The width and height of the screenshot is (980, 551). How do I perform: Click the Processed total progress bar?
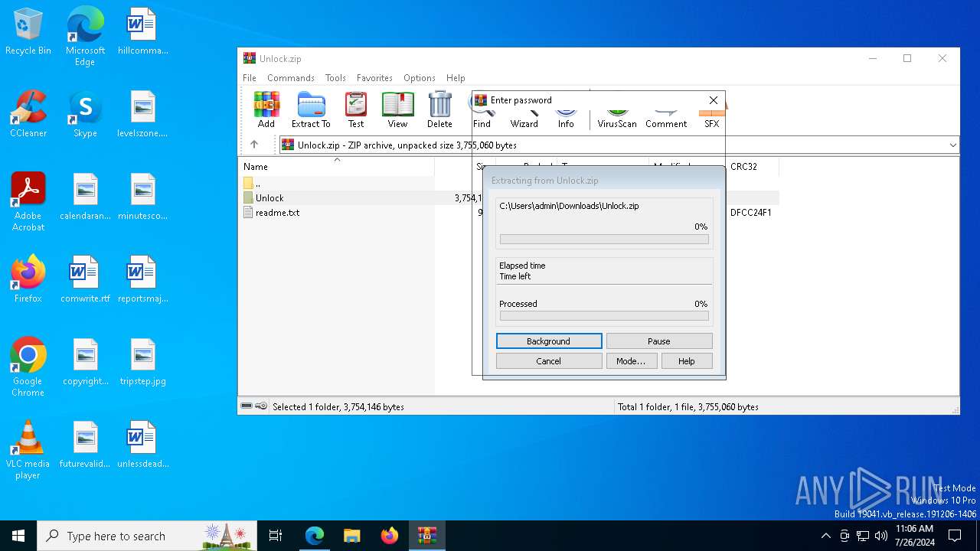604,316
